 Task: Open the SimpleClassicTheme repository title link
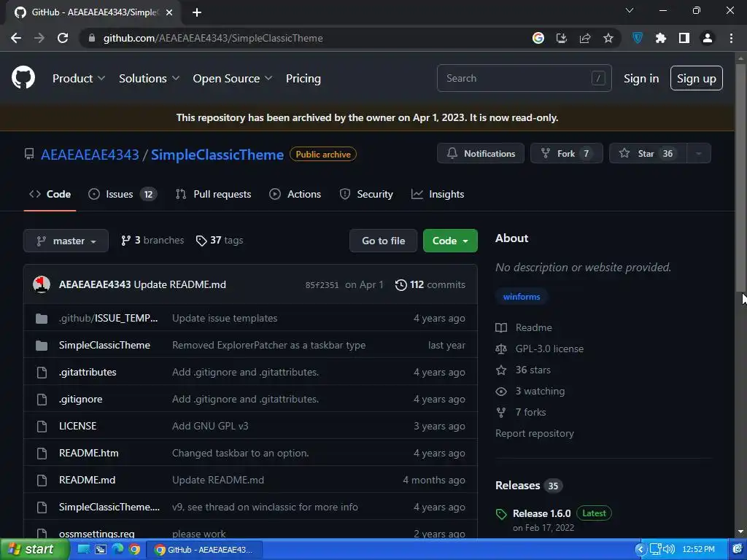click(217, 155)
